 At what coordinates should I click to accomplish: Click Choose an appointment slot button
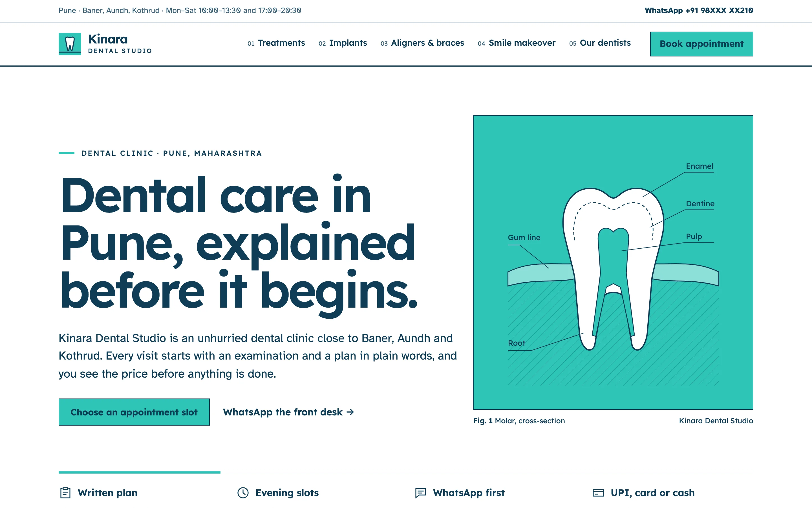tap(134, 412)
